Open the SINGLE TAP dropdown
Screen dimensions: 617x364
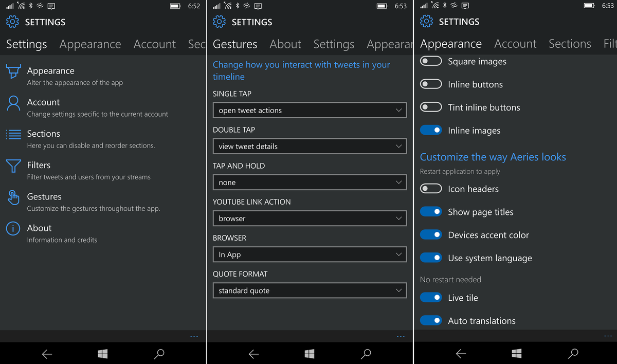click(x=310, y=110)
